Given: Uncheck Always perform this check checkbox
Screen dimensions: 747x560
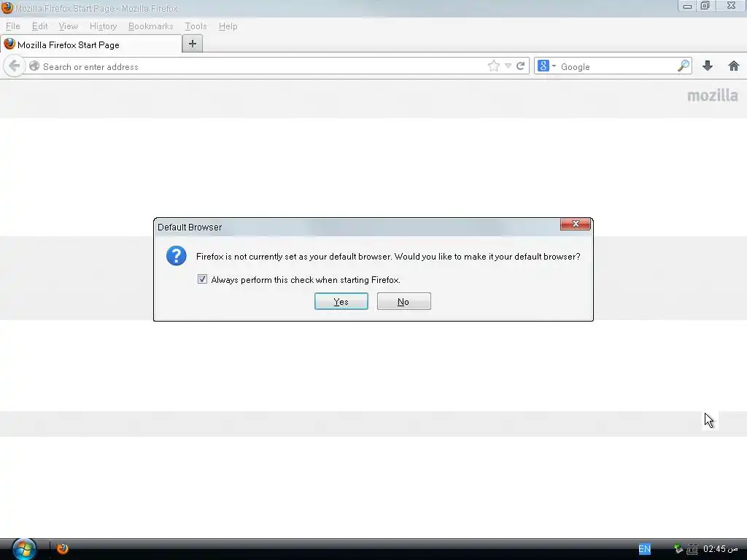Looking at the screenshot, I should [203, 279].
